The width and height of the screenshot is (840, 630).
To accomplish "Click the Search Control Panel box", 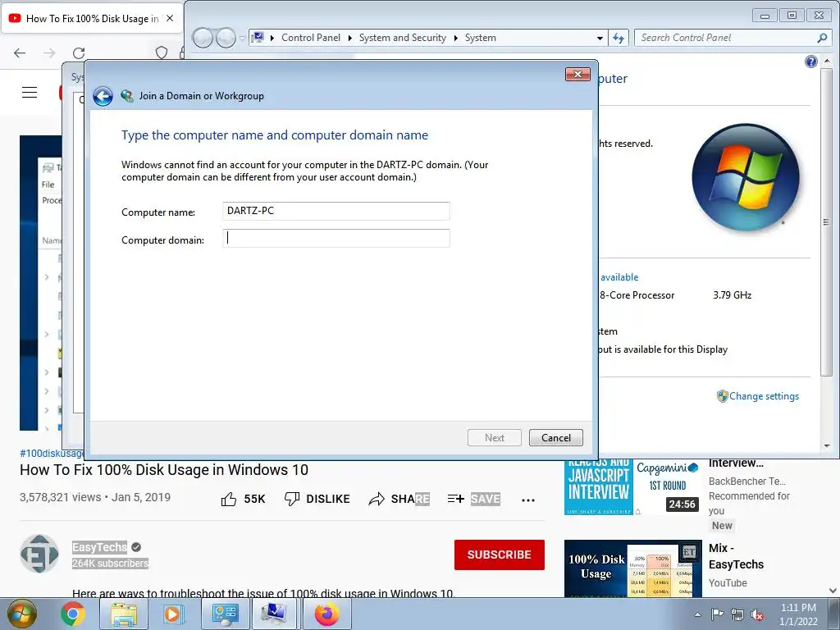I will coord(726,38).
